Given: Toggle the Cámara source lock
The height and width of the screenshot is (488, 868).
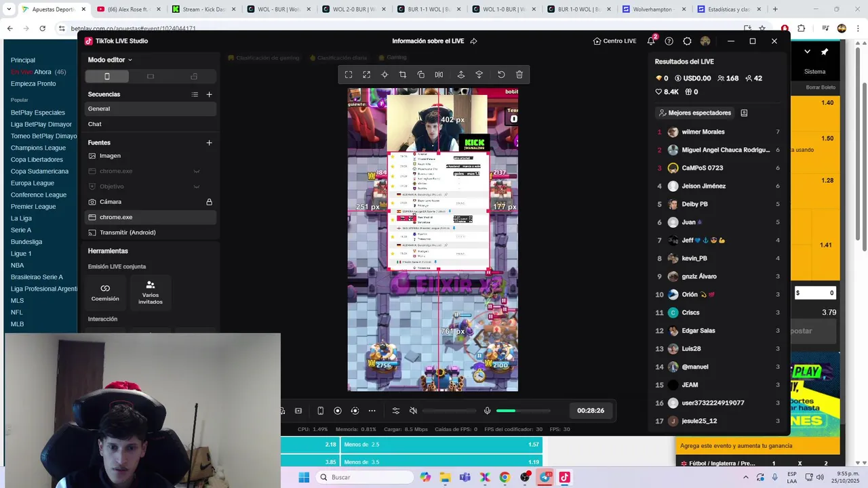Looking at the screenshot, I should pyautogui.click(x=209, y=202).
